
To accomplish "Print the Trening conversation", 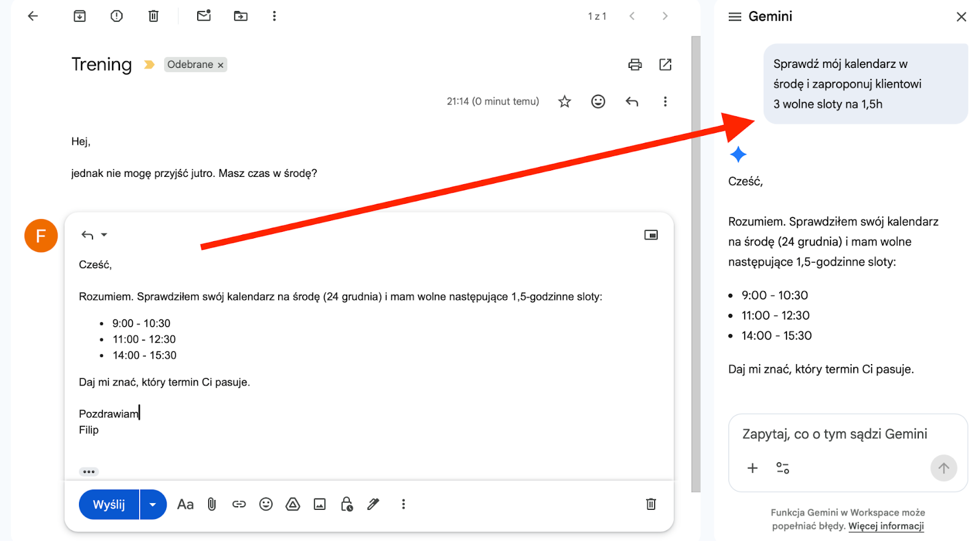I will pos(635,65).
